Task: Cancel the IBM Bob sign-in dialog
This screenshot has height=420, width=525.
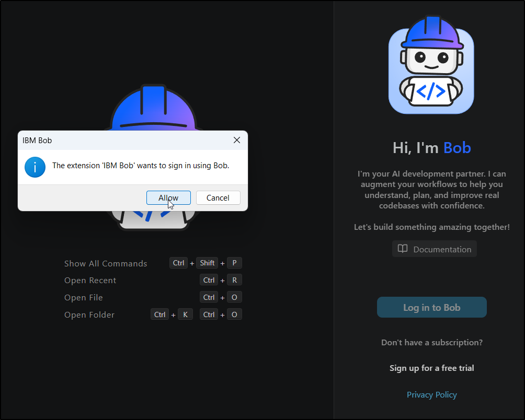Action: click(x=218, y=197)
